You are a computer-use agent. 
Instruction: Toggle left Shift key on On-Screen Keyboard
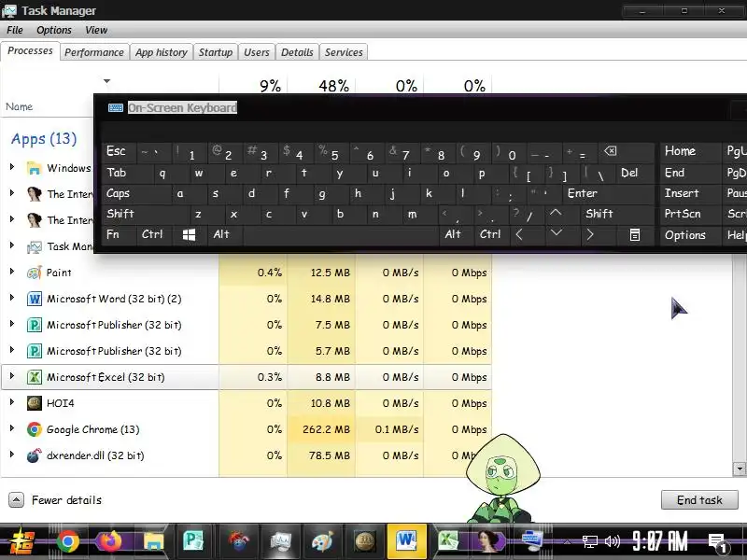[146, 214]
